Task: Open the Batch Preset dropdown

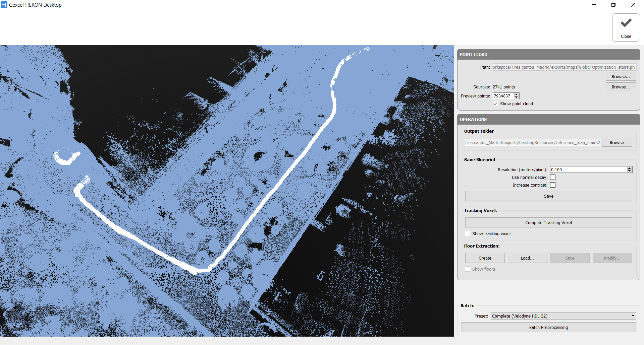Action: (x=563, y=316)
